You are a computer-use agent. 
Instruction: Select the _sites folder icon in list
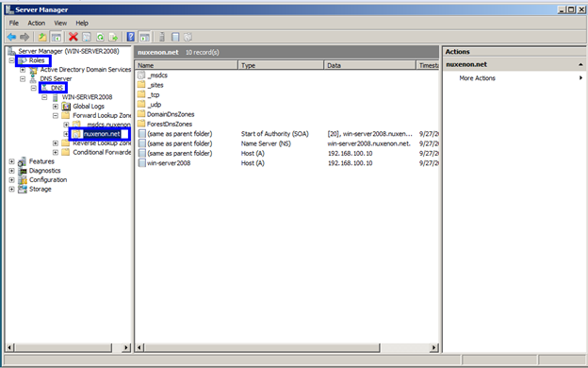point(141,85)
